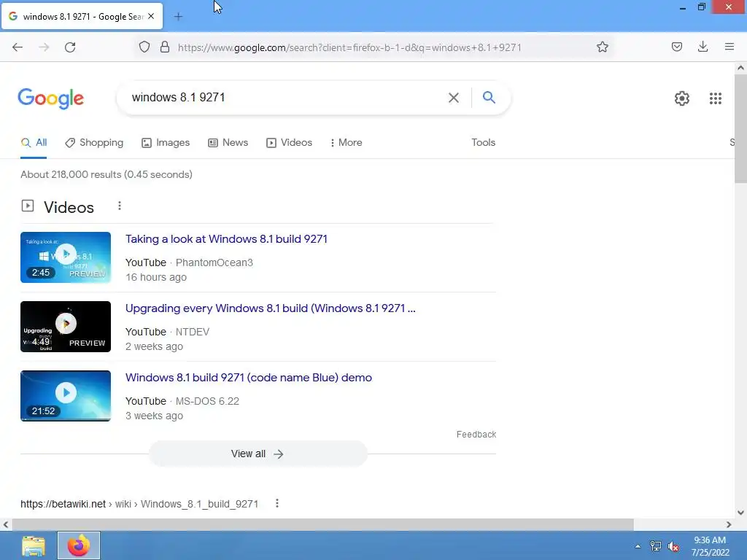Open Videos section options menu
Viewport: 747px width, 560px height.
pos(120,206)
